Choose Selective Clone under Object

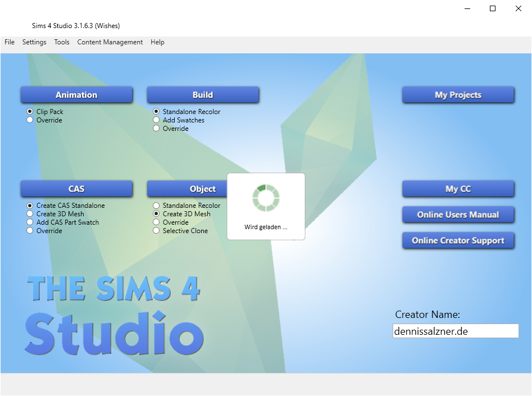(180, 231)
